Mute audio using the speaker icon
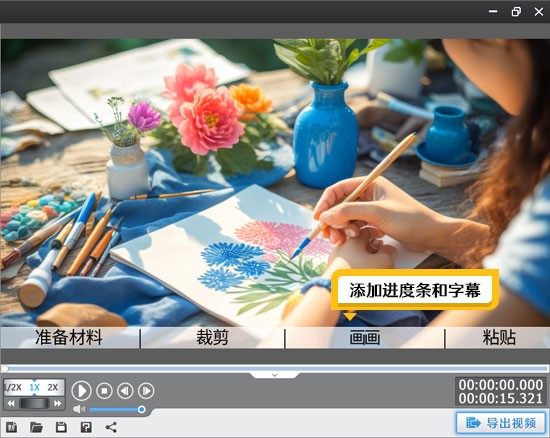 tap(79, 409)
